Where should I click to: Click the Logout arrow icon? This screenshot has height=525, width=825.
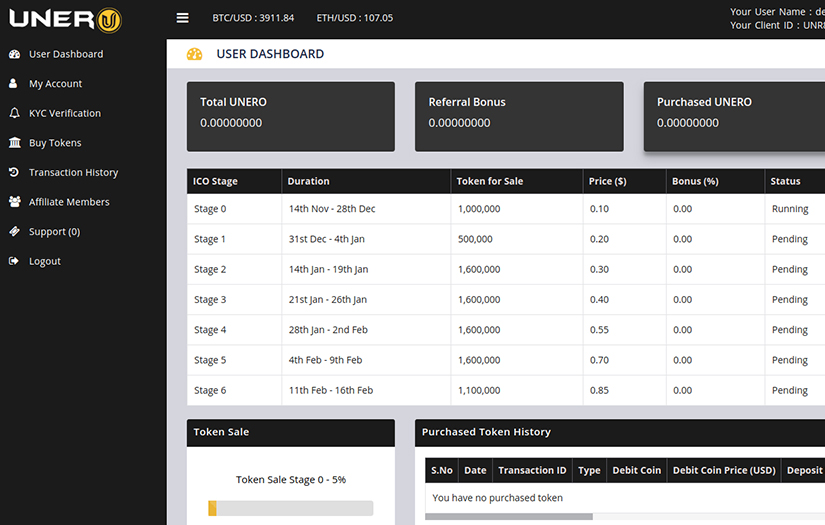tap(14, 261)
